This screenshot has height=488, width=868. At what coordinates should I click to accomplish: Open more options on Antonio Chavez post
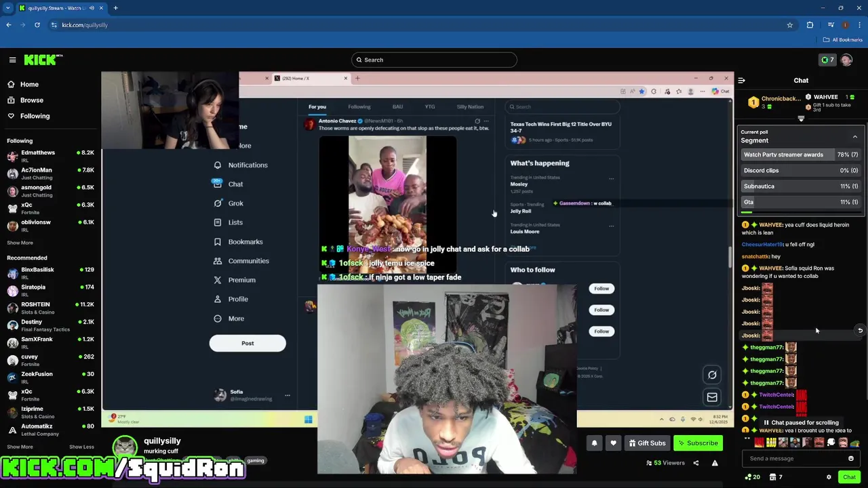[486, 121]
